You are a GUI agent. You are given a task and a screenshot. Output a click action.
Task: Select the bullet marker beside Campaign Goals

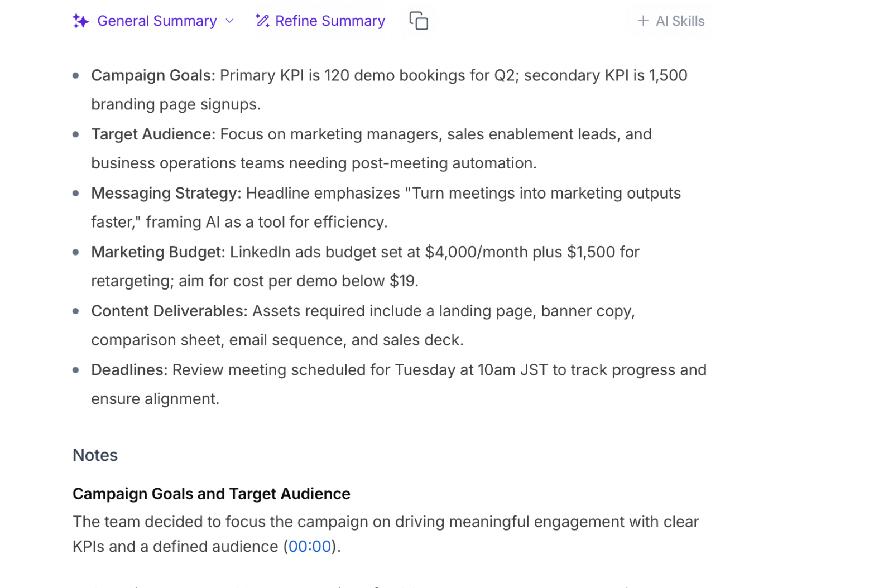click(x=76, y=76)
